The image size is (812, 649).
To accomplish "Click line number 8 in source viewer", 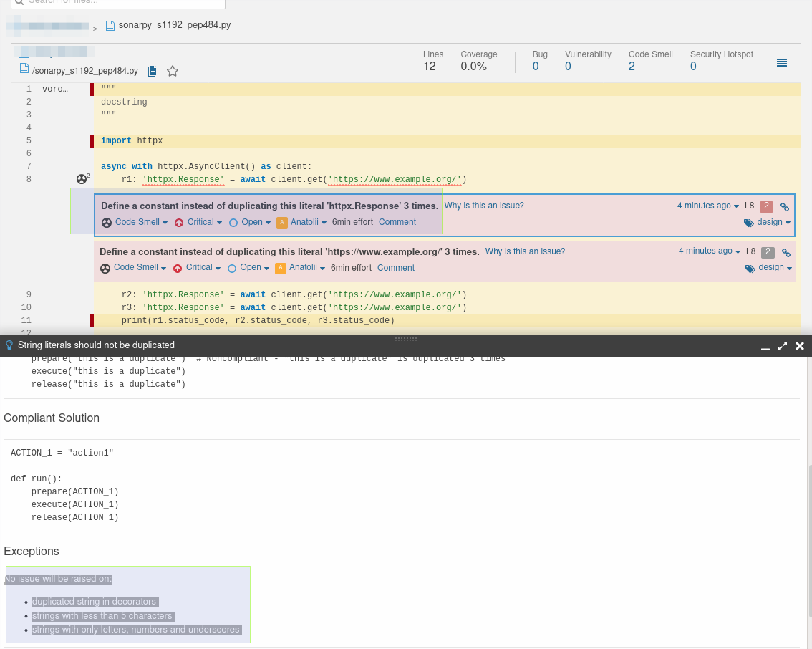I will point(29,179).
